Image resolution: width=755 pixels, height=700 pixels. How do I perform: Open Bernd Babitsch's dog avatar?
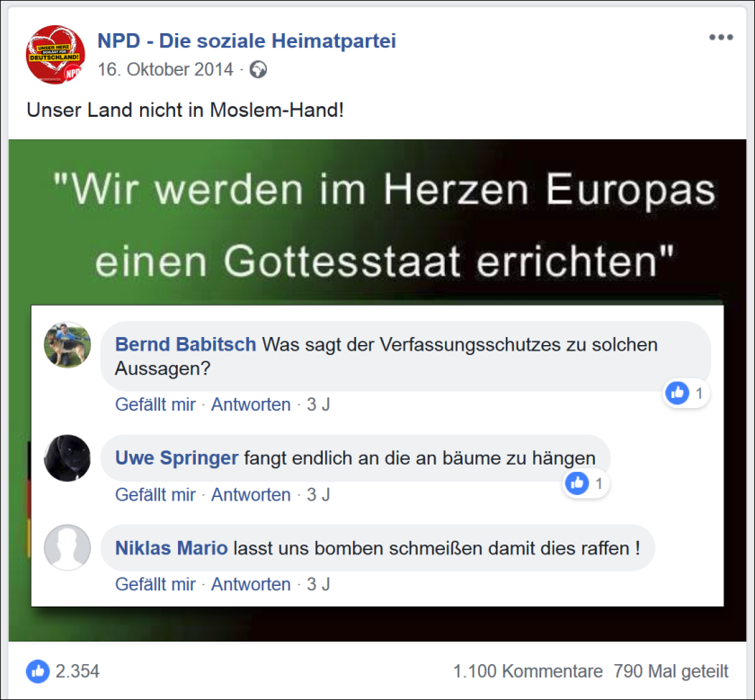click(x=67, y=345)
